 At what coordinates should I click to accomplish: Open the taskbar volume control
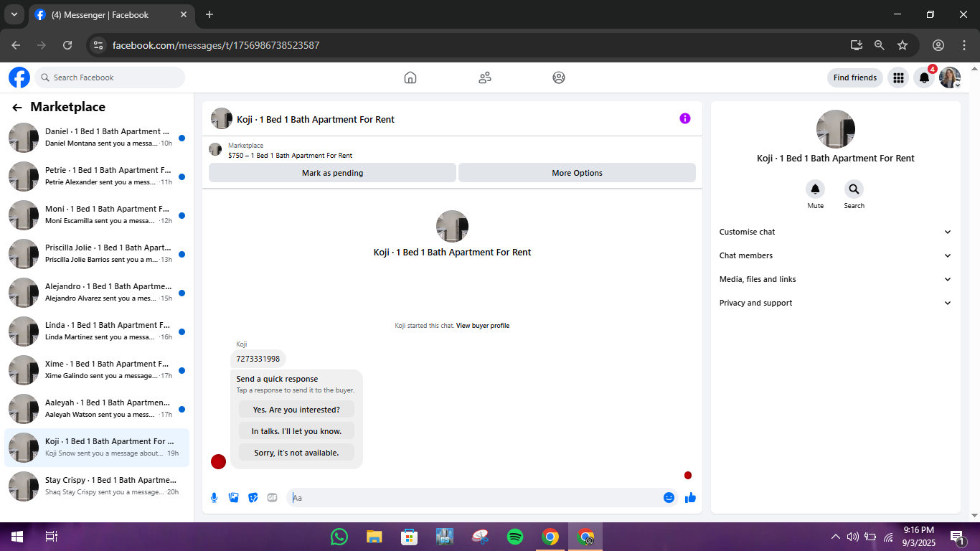(852, 537)
